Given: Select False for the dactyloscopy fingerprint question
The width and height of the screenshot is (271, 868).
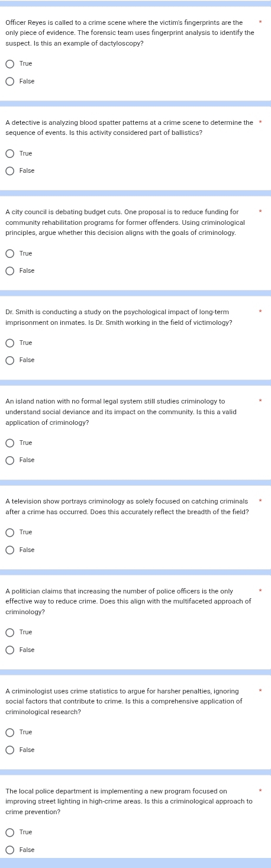Looking at the screenshot, I should pos(9,81).
